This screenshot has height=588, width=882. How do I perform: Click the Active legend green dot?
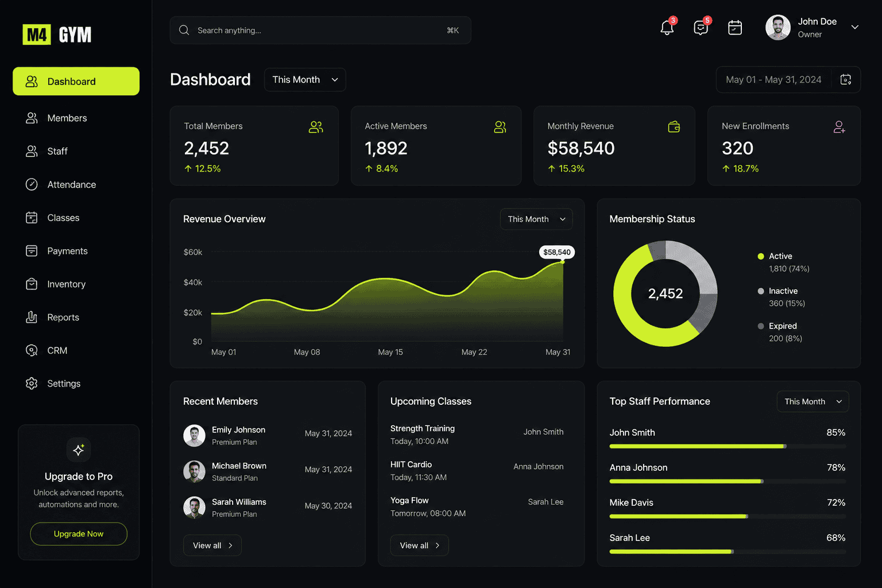[x=761, y=256]
